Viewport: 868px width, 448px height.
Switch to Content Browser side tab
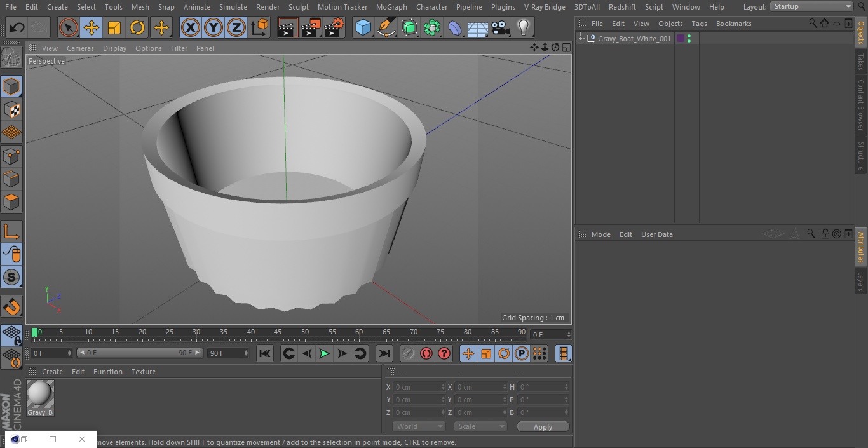[x=861, y=105]
